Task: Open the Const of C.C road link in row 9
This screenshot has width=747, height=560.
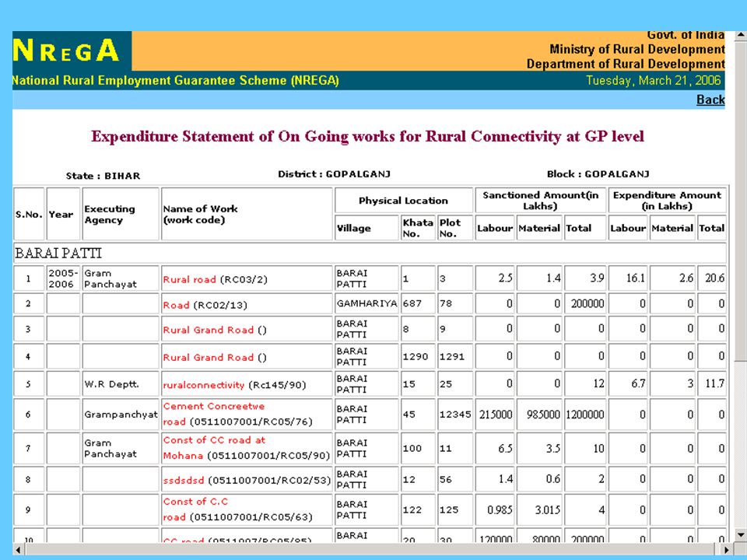Action: [x=195, y=509]
